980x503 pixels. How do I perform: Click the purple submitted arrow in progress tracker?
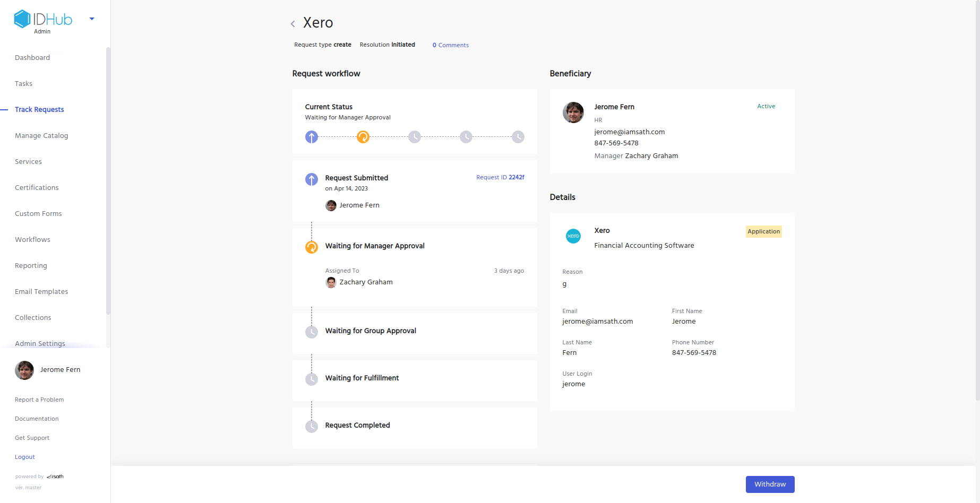312,137
